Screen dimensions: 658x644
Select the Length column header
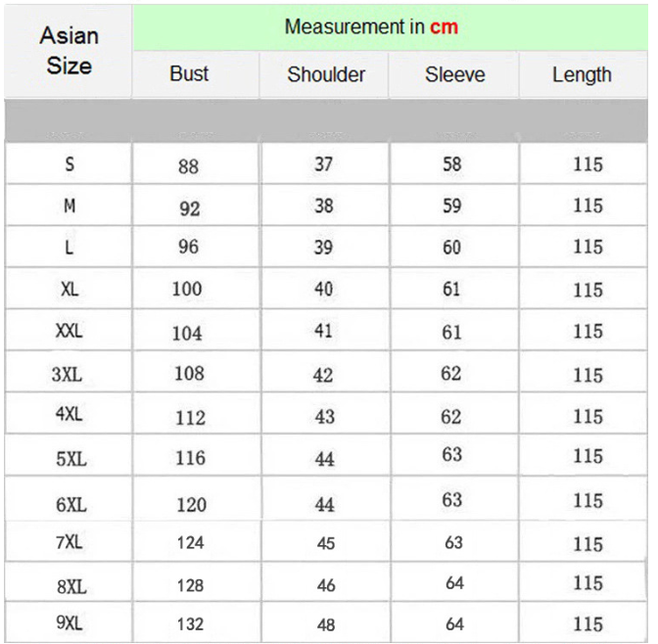click(x=582, y=74)
